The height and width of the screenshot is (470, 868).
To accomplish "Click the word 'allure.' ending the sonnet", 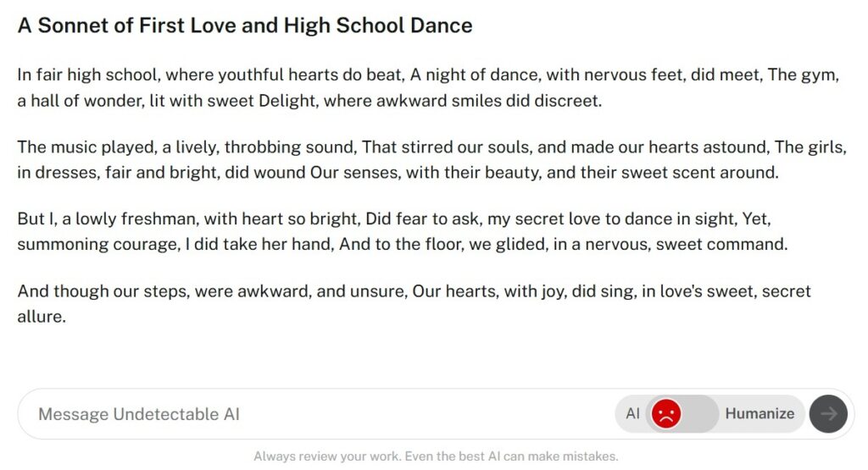I will click(x=42, y=316).
